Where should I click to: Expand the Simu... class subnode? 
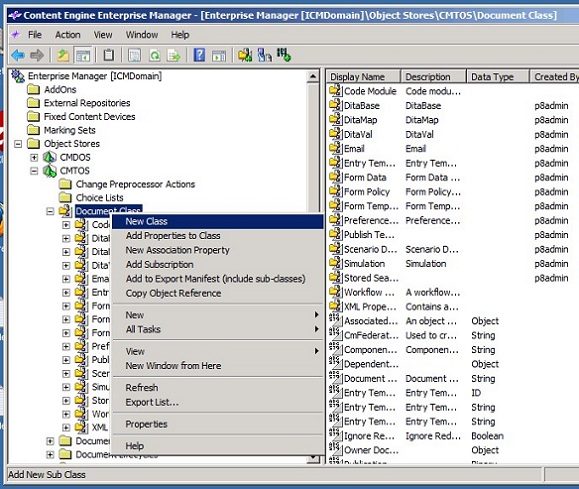tap(66, 387)
